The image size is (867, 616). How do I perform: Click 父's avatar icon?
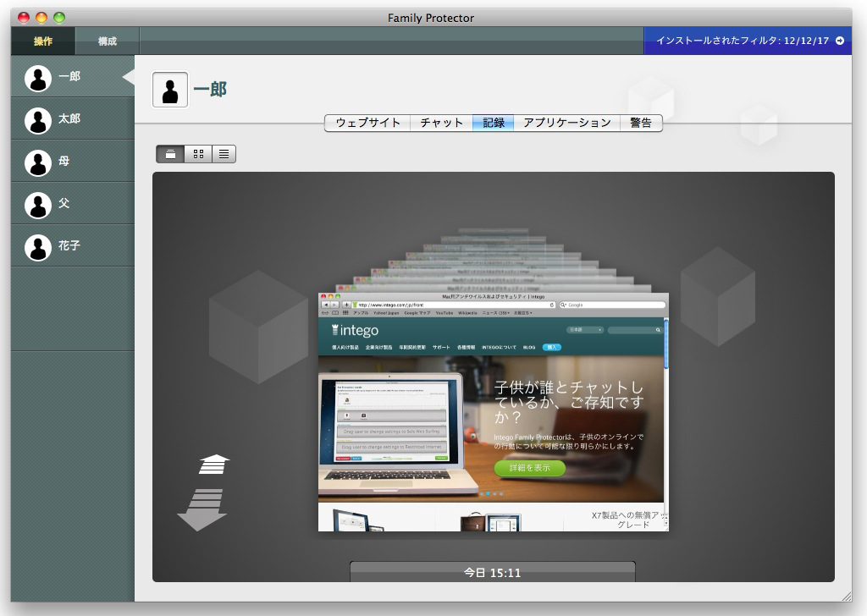click(x=38, y=206)
